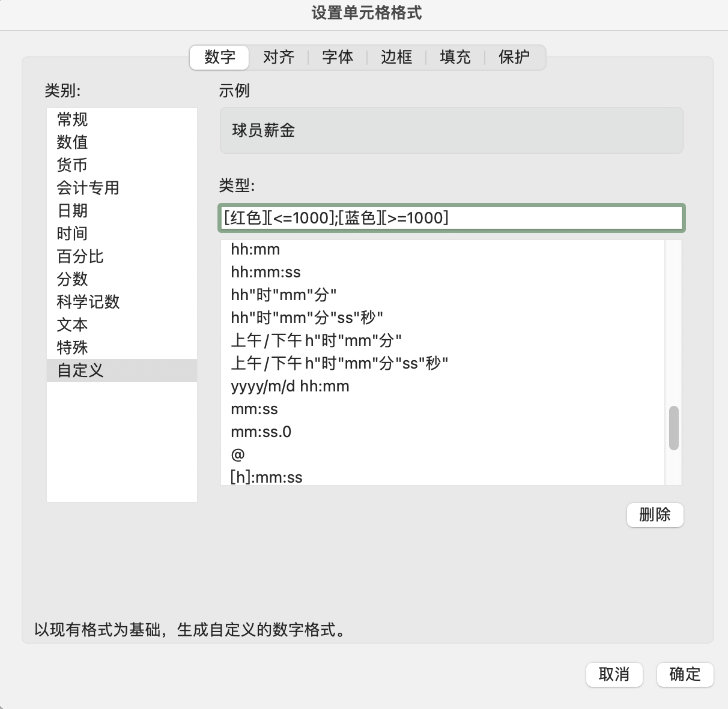
Task: Switch to the 数字 tab
Action: coord(219,58)
